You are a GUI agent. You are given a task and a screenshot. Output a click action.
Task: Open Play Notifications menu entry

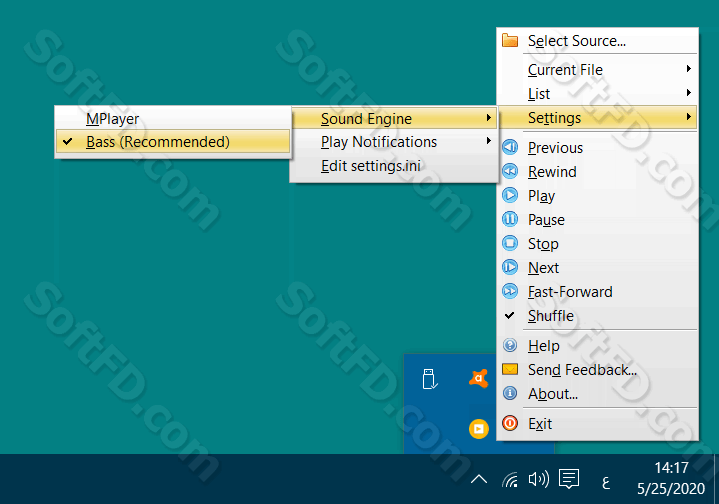click(394, 142)
